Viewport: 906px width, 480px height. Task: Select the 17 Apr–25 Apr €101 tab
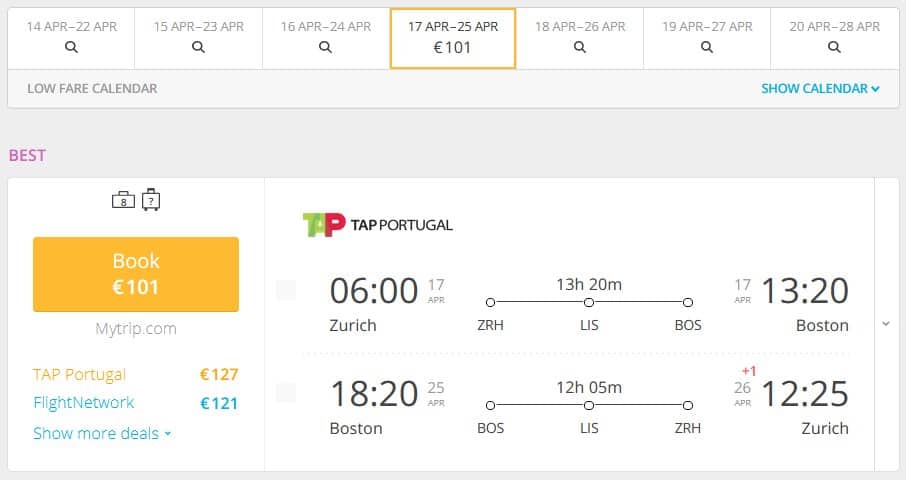(x=453, y=39)
